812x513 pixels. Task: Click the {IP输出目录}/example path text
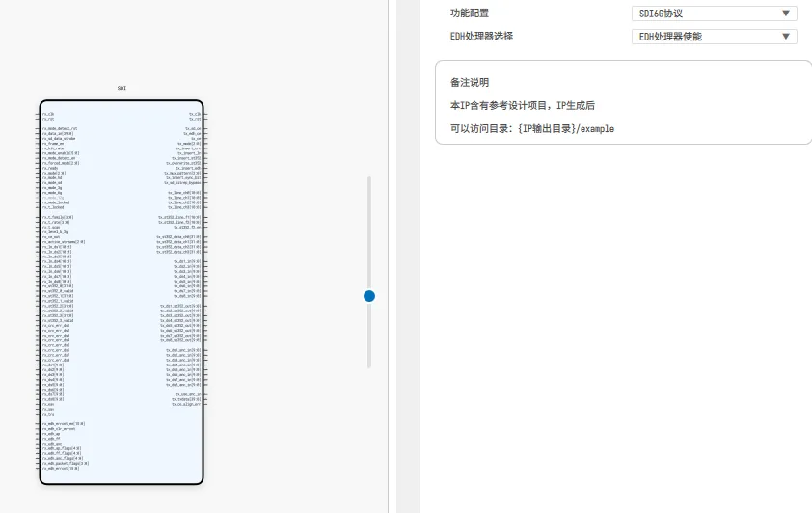click(x=565, y=129)
